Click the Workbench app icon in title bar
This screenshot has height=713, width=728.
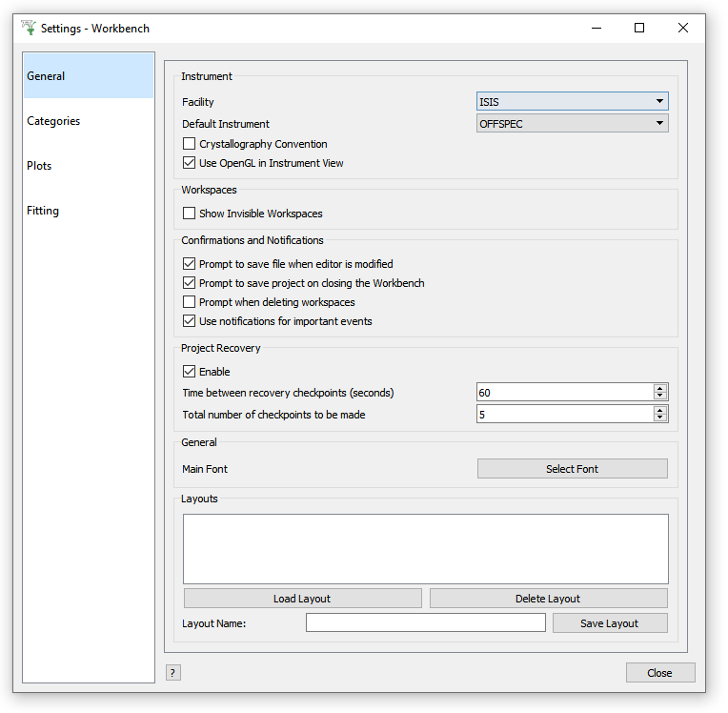(x=28, y=28)
